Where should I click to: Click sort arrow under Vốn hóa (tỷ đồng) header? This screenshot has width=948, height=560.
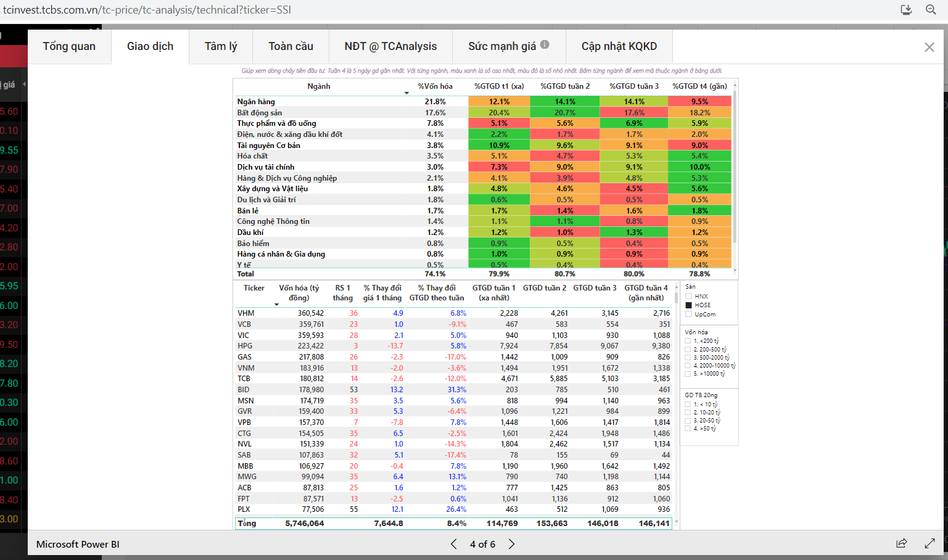(276, 305)
